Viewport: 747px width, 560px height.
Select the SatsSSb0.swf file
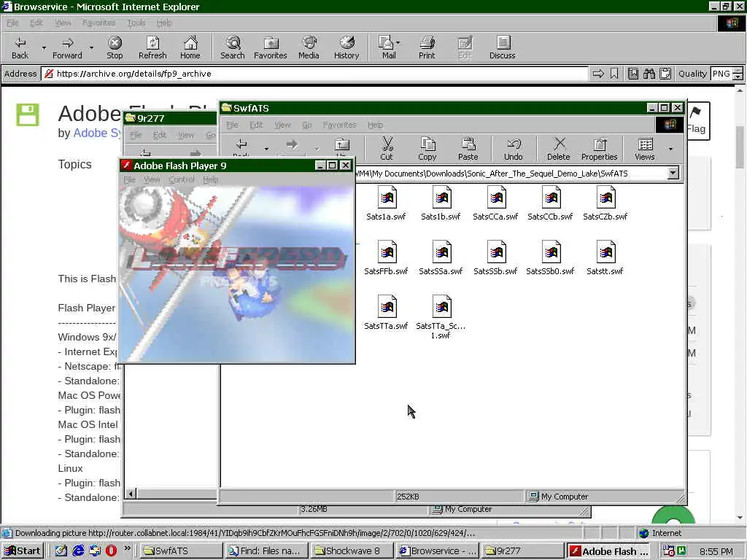pyautogui.click(x=550, y=258)
